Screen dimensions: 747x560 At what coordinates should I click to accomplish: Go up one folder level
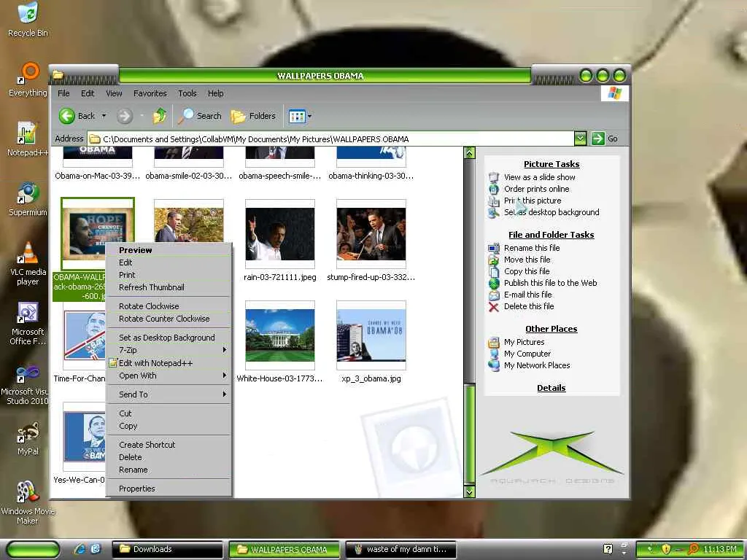click(x=159, y=116)
